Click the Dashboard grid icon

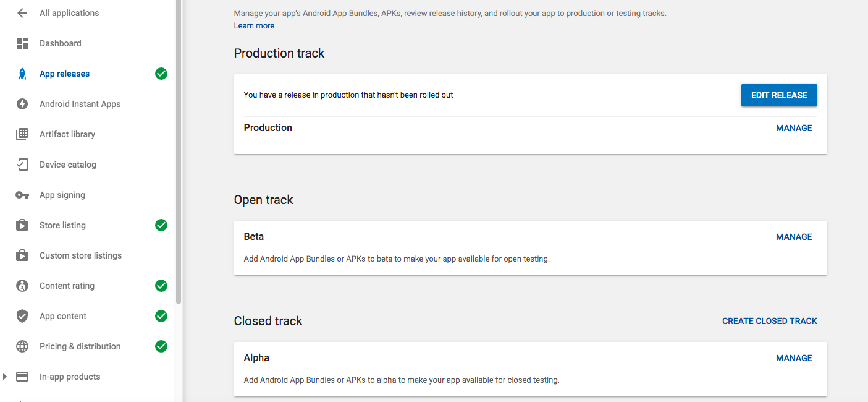[x=22, y=43]
